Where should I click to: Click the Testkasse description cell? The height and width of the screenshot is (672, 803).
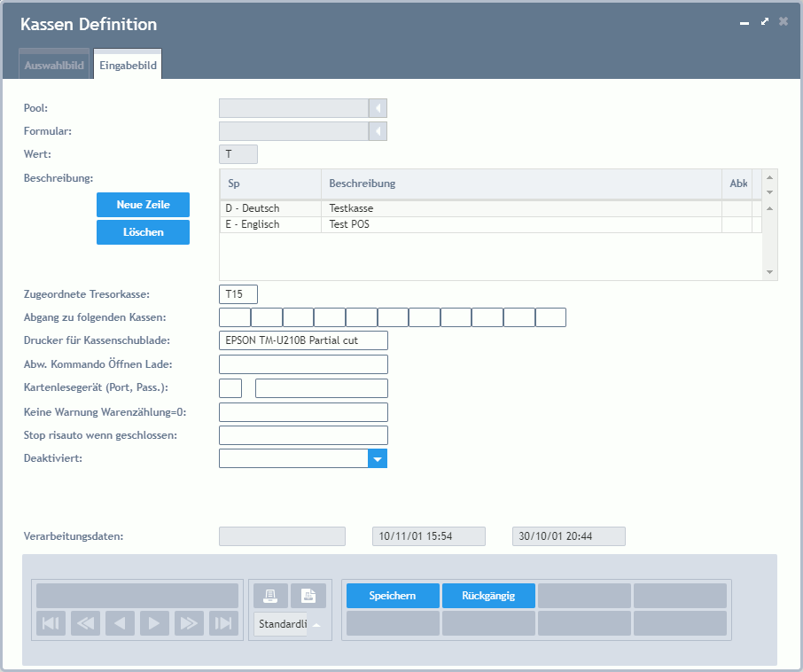tap(521, 208)
